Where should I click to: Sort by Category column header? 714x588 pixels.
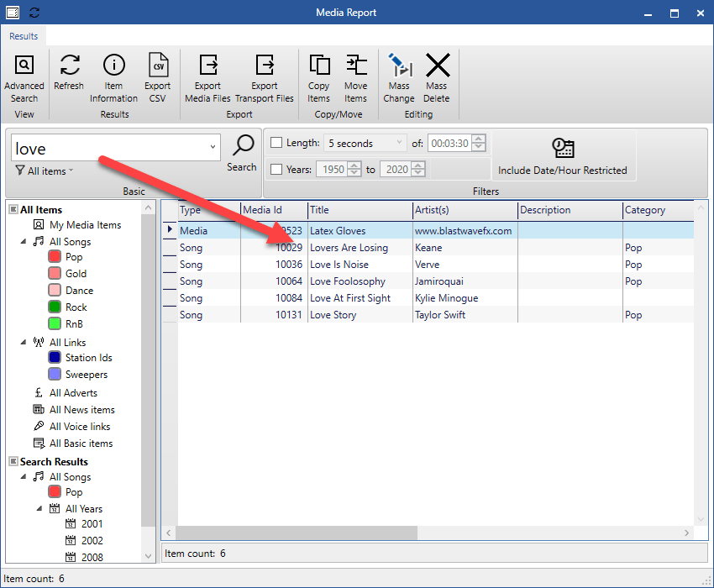(x=658, y=210)
